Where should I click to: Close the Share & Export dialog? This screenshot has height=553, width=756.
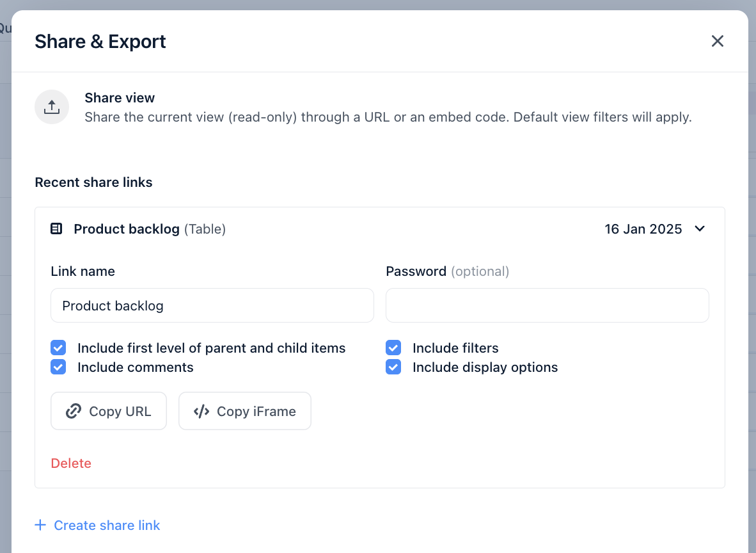point(718,41)
